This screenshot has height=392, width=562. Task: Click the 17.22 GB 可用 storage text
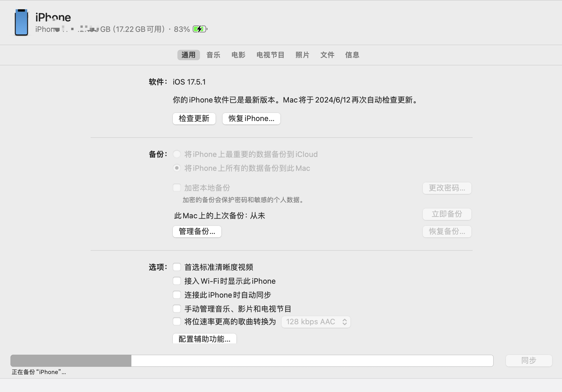[139, 29]
